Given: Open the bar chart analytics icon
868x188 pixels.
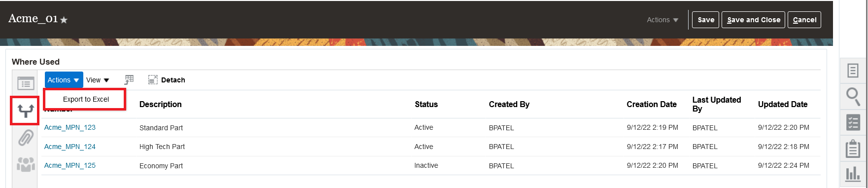Looking at the screenshot, I should coord(853,174).
